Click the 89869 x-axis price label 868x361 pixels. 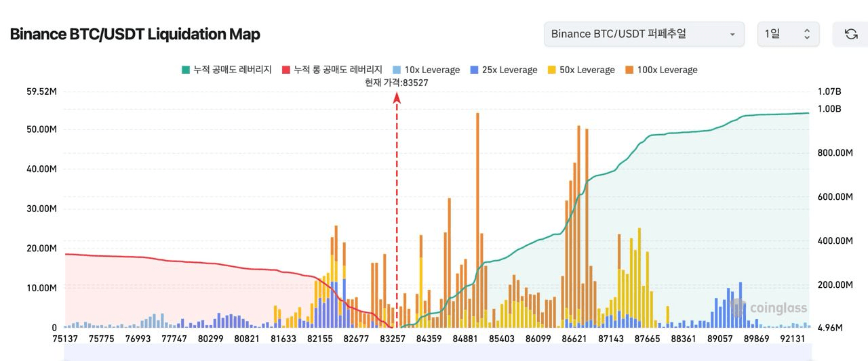point(756,338)
